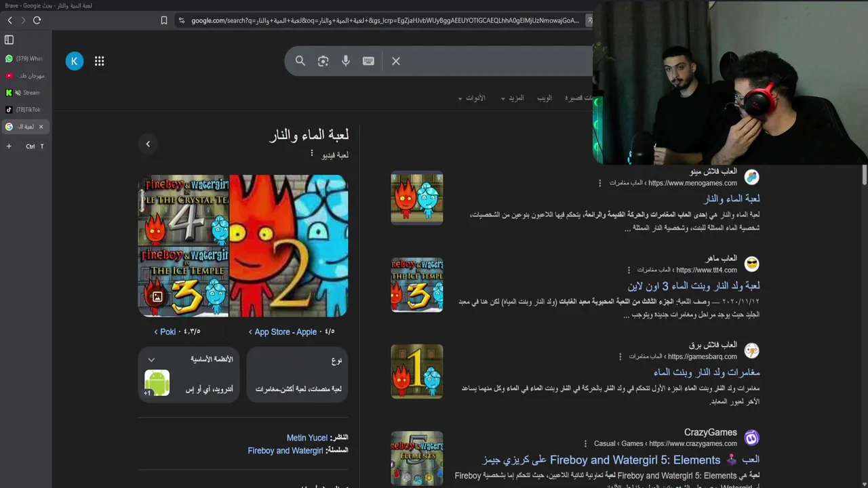Click the CrazyGames site favicon
Screen dimensions: 868x488
pos(751,437)
